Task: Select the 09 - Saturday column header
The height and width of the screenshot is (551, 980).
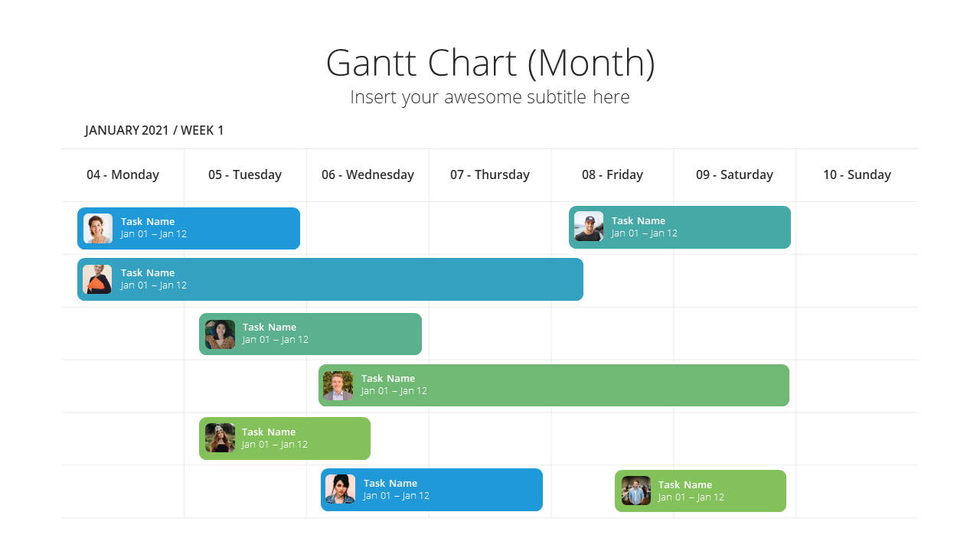Action: coord(734,174)
